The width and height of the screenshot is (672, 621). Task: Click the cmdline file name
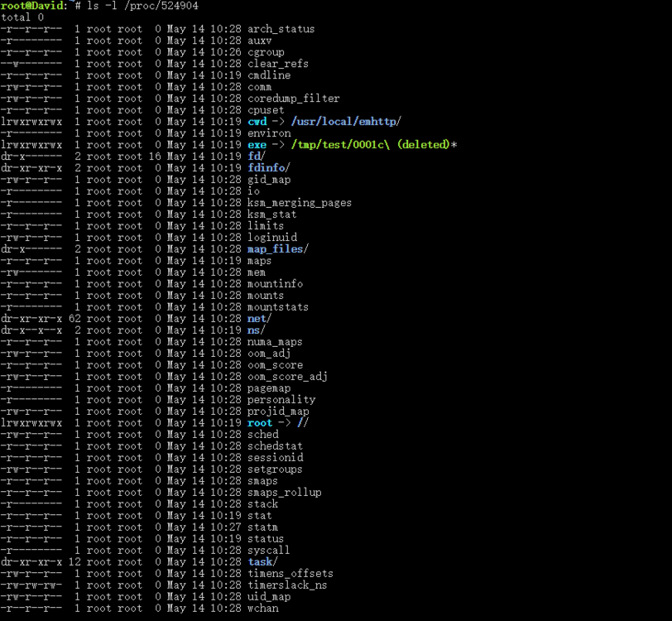(x=269, y=75)
